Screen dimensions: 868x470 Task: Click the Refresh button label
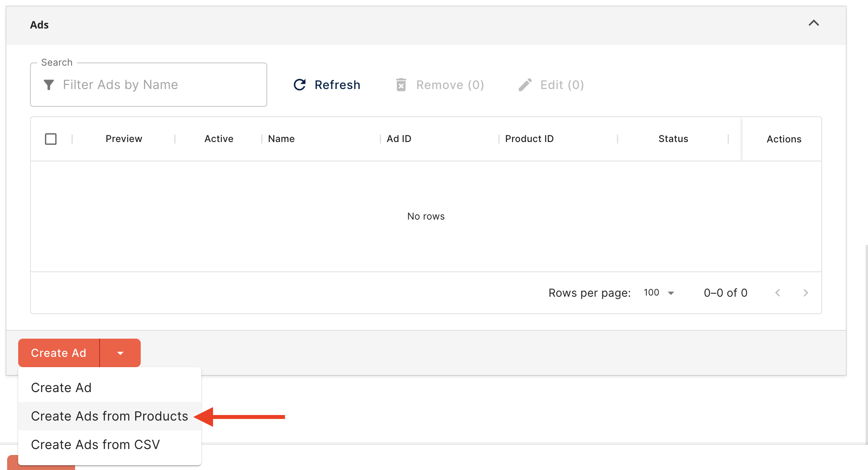[337, 85]
